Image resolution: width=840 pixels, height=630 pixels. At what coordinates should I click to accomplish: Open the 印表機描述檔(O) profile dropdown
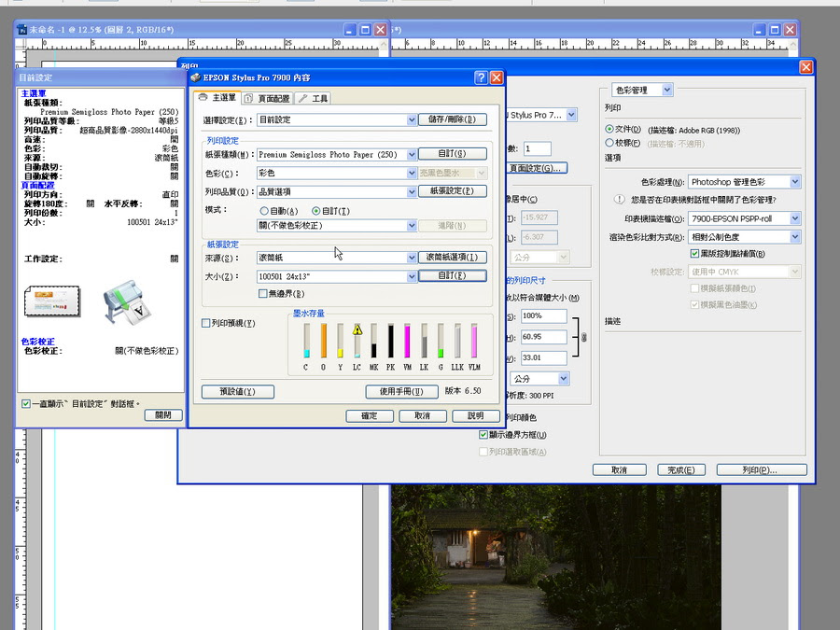click(744, 218)
